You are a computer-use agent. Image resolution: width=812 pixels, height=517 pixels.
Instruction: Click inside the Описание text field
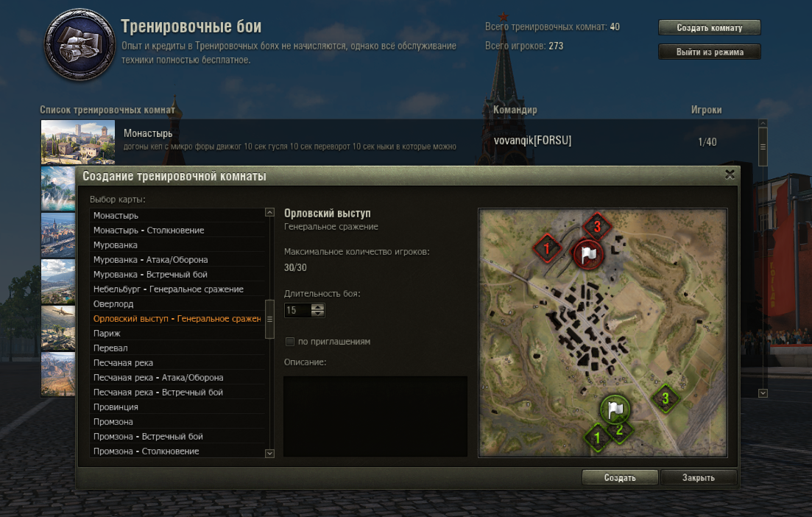375,417
